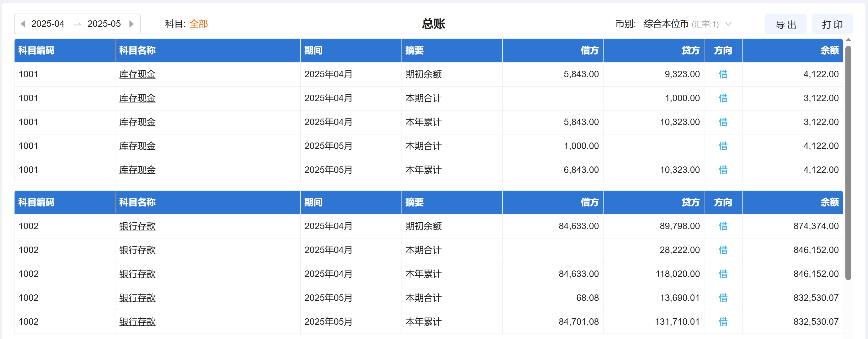868x339 pixels.
Task: Click the 导出 export button
Action: (786, 24)
